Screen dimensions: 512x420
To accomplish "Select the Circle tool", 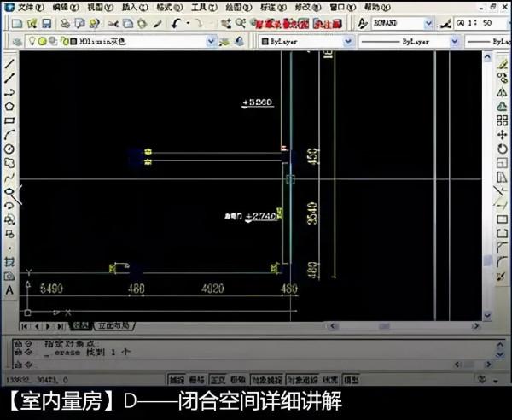I will point(9,149).
